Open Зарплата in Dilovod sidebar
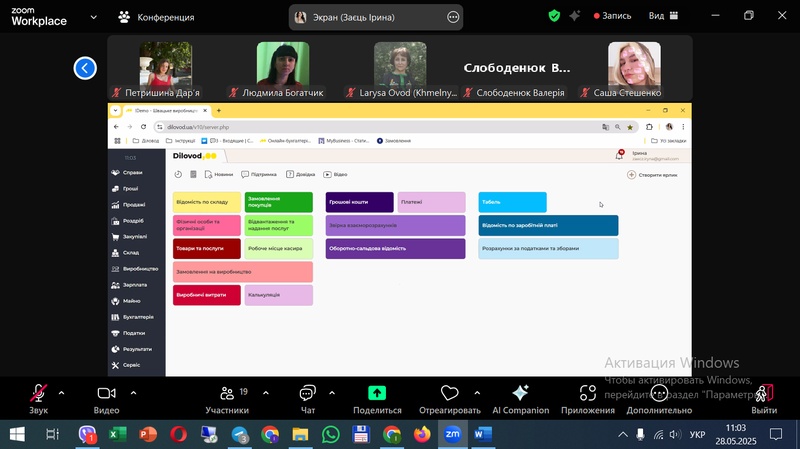 130,285
